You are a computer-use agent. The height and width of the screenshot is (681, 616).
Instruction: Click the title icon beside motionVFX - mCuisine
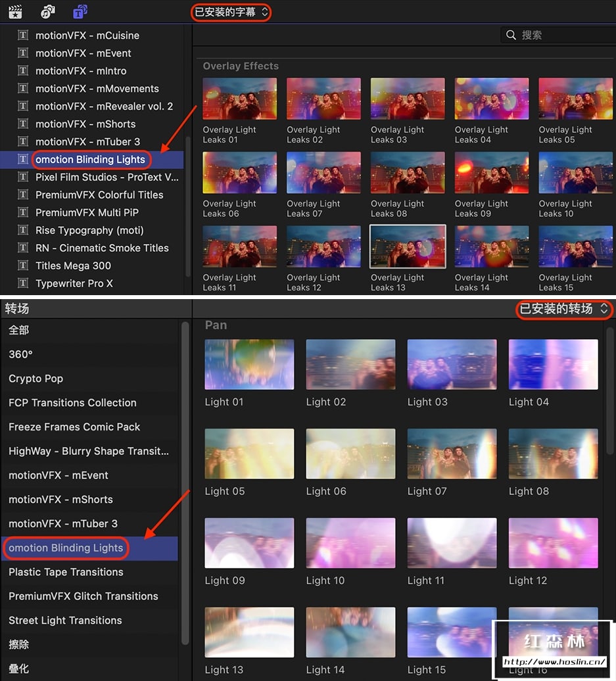pos(23,35)
